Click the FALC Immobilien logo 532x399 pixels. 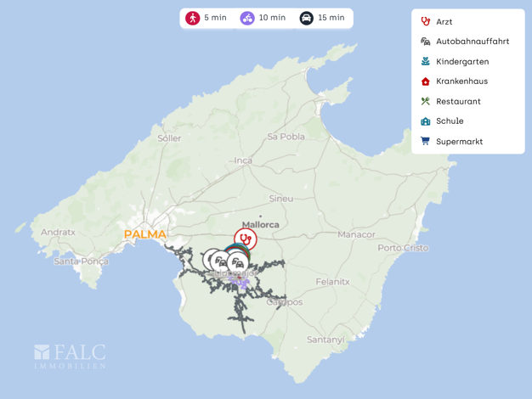pyautogui.click(x=71, y=357)
